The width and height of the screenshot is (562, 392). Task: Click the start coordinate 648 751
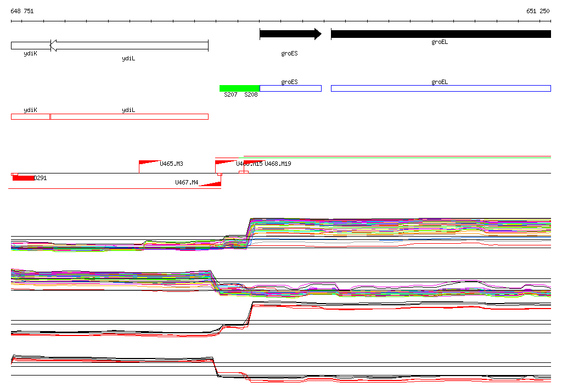[x=22, y=11]
